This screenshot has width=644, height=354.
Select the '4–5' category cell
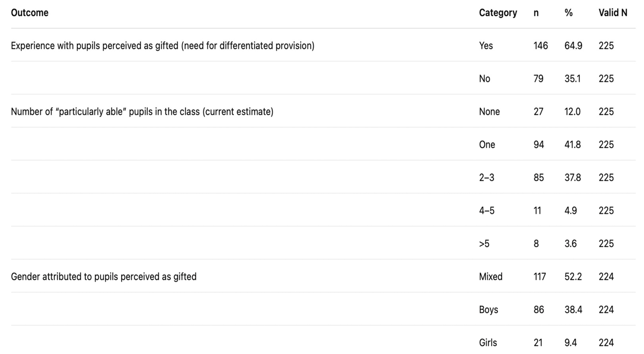pyautogui.click(x=487, y=211)
